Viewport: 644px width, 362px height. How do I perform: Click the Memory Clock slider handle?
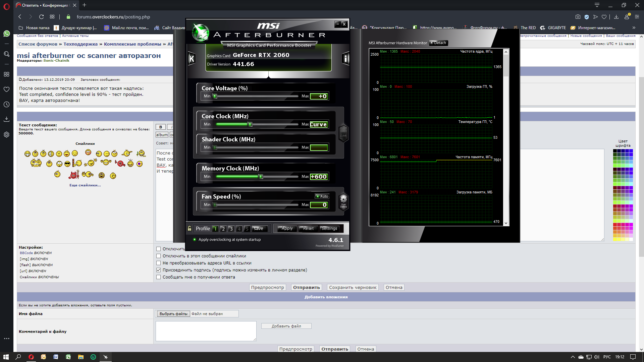261,177
